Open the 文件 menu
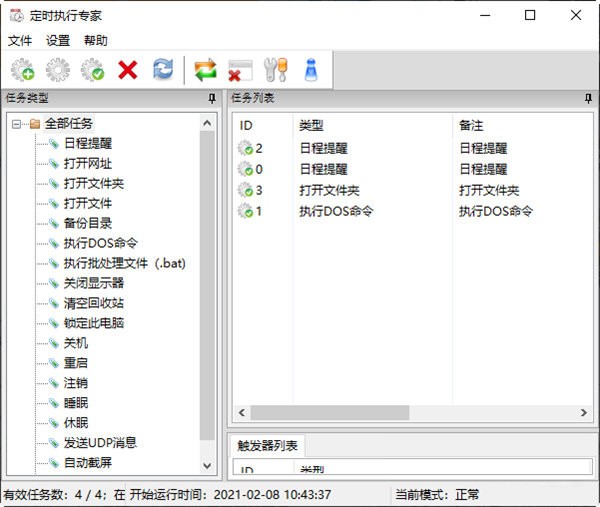 [x=20, y=41]
